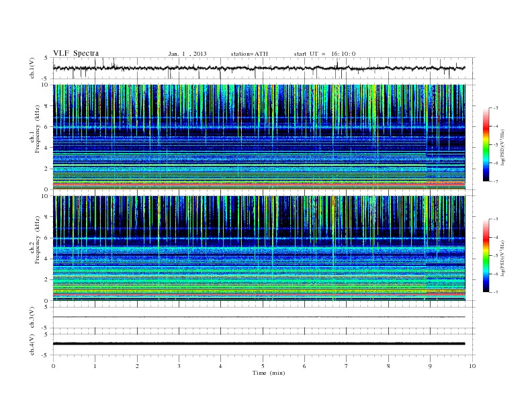The image size is (532, 411).
Task: Click the 'Time (min)' axis label
Action: pyautogui.click(x=269, y=373)
